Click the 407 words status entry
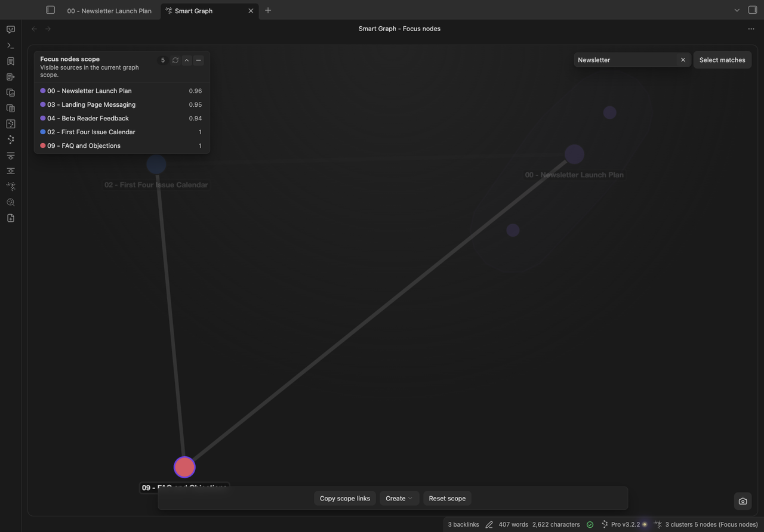This screenshot has width=764, height=532. (x=513, y=525)
